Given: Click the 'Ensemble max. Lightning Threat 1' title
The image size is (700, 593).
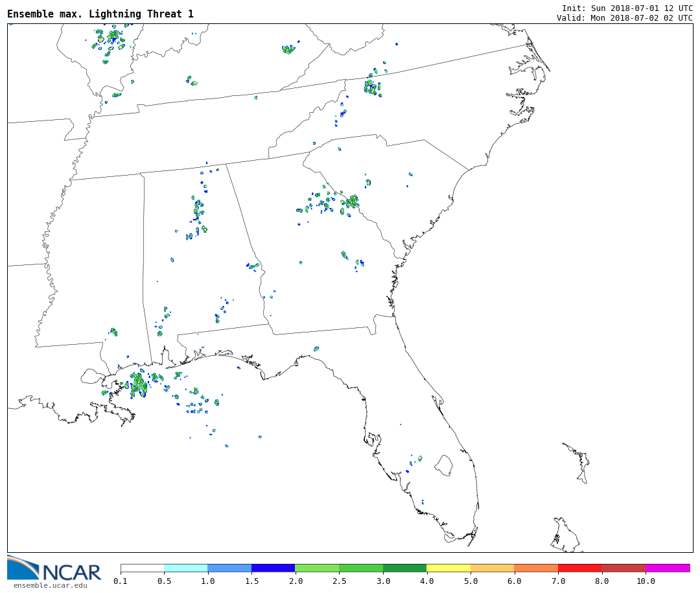Looking at the screenshot, I should click(100, 14).
